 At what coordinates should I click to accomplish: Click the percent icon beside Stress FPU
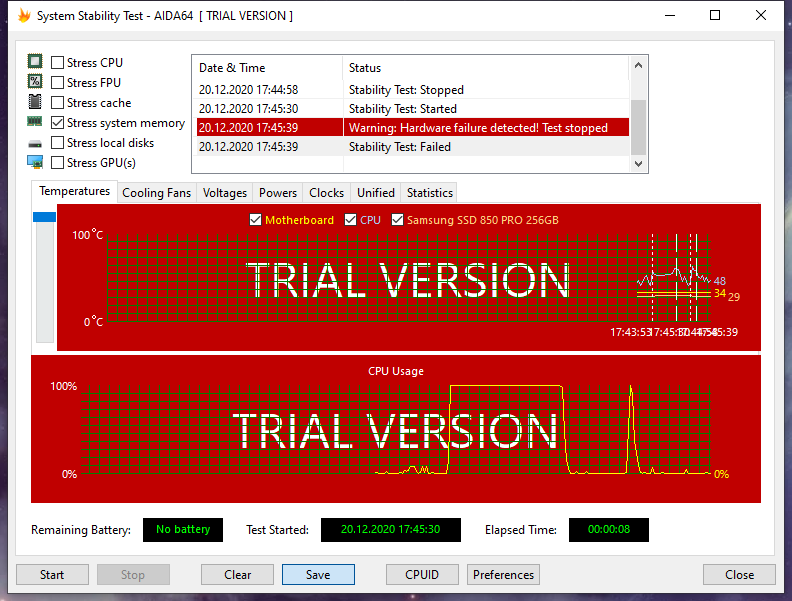35,81
